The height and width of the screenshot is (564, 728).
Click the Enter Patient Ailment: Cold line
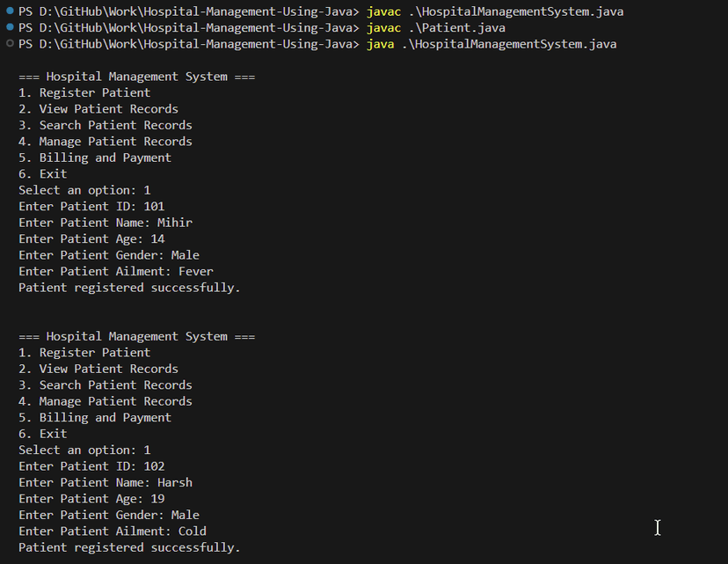pos(113,531)
